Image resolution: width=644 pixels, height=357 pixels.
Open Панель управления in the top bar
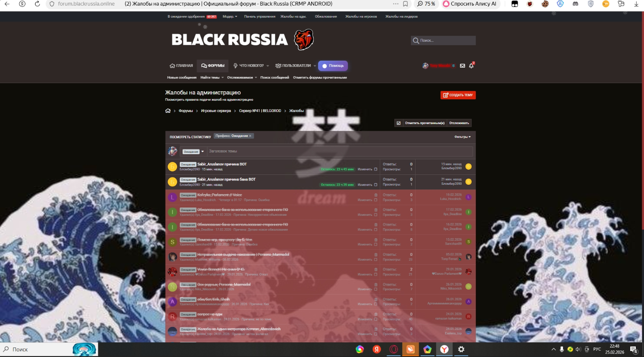click(259, 17)
